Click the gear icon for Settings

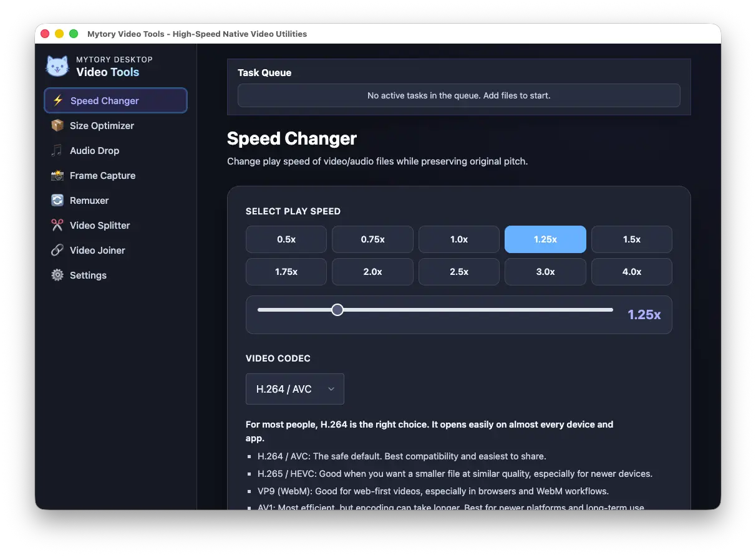pyautogui.click(x=57, y=275)
